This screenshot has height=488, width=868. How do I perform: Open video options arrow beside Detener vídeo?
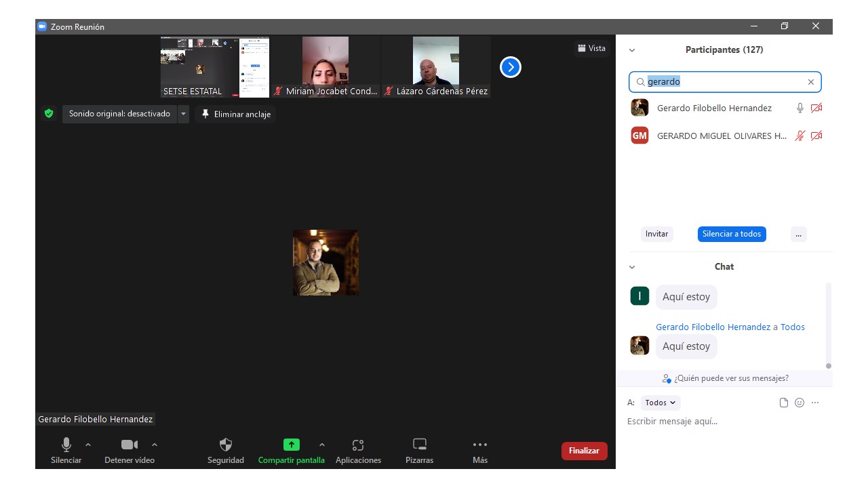(x=155, y=445)
